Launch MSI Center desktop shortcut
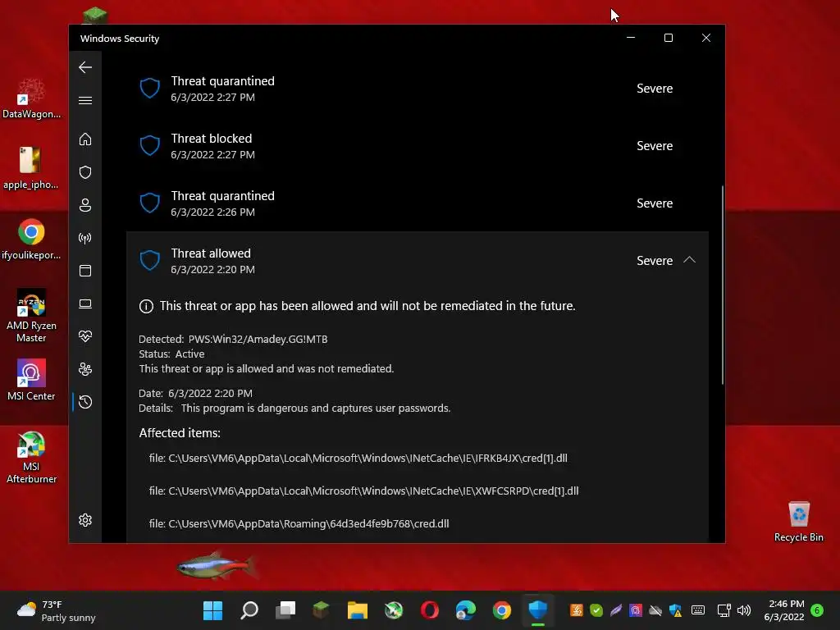Image resolution: width=840 pixels, height=630 pixels. pos(31,380)
